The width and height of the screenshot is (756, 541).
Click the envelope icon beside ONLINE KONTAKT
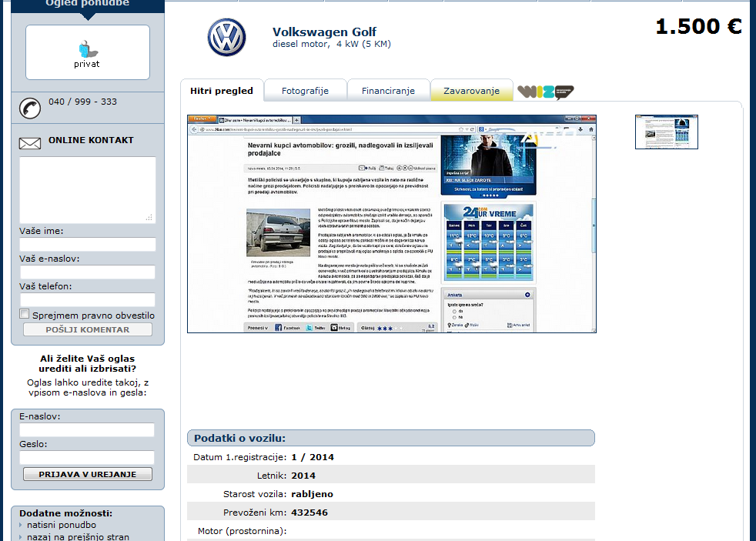coord(30,143)
